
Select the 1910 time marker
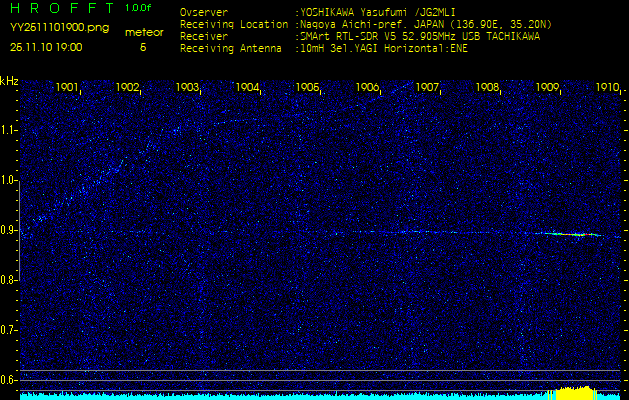point(606,88)
